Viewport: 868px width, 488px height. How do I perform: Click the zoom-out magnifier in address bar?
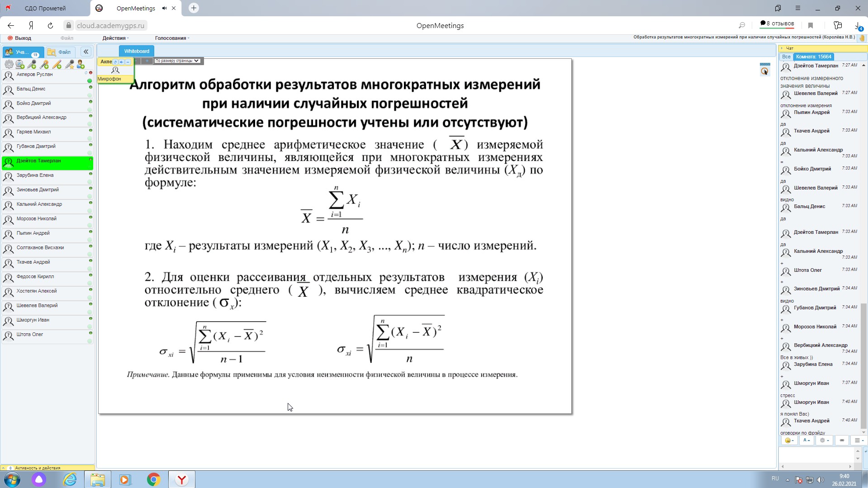point(742,26)
